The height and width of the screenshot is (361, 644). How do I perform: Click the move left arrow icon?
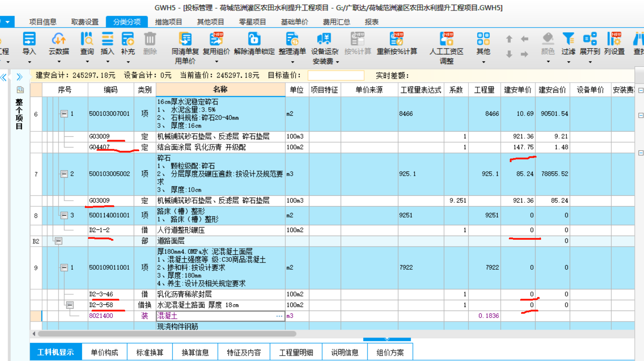pyautogui.click(x=524, y=39)
